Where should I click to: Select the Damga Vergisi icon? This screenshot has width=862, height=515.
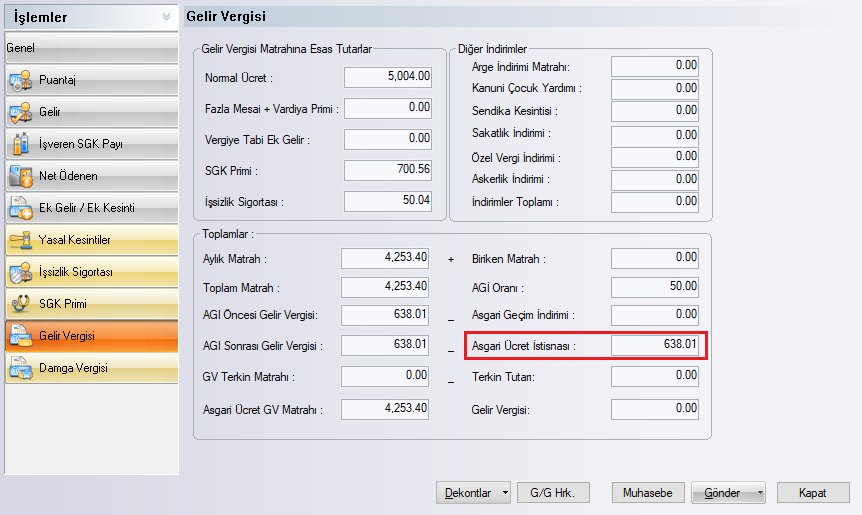click(x=21, y=368)
